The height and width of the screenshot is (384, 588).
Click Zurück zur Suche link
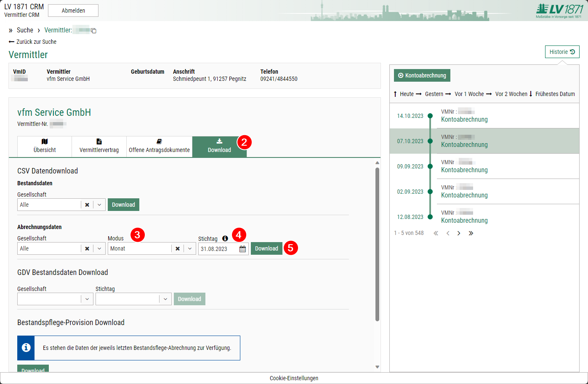click(36, 42)
